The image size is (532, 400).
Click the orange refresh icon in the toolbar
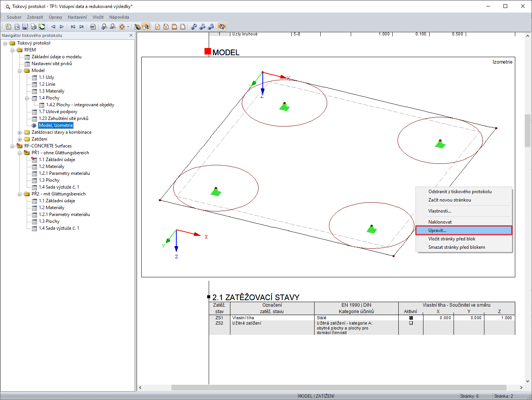tap(222, 27)
